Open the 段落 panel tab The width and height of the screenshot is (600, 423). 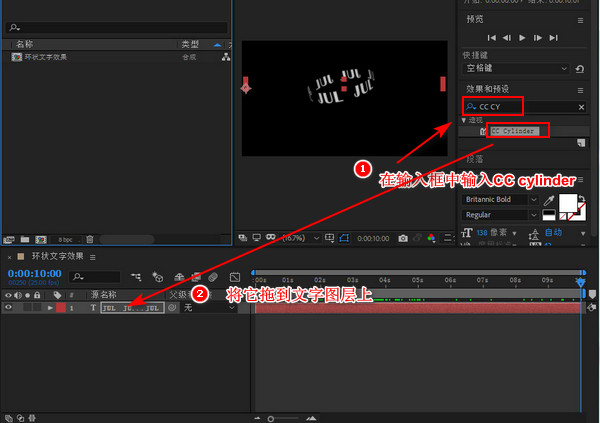474,159
